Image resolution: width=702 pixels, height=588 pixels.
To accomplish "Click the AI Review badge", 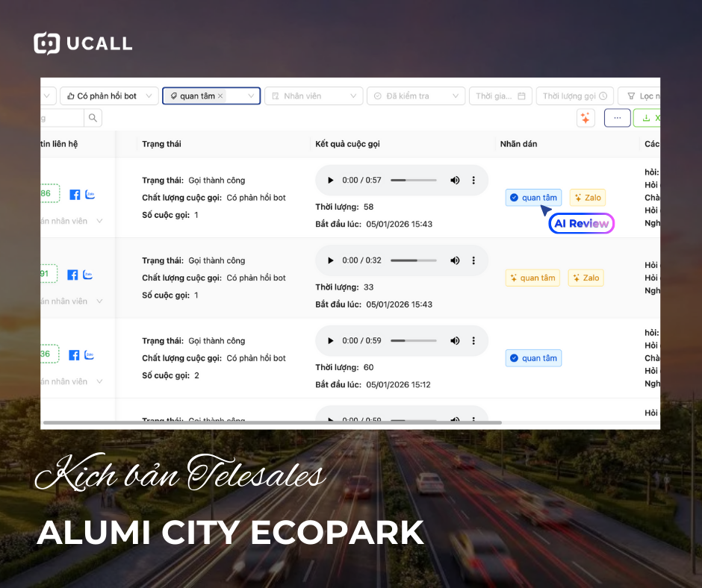I will [581, 223].
